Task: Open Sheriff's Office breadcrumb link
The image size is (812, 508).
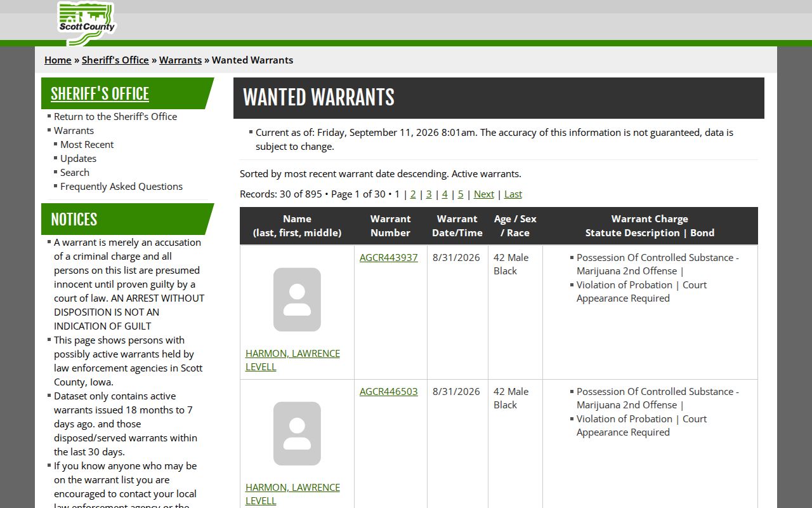Action: [x=115, y=60]
